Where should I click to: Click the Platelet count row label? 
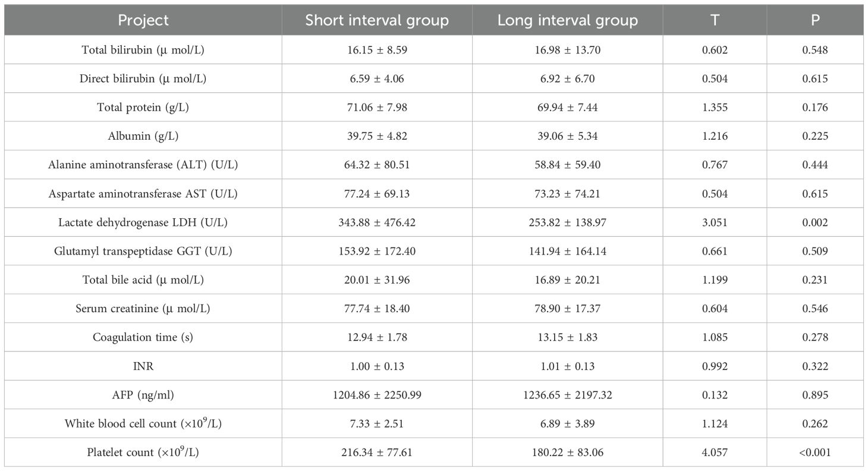point(143,453)
